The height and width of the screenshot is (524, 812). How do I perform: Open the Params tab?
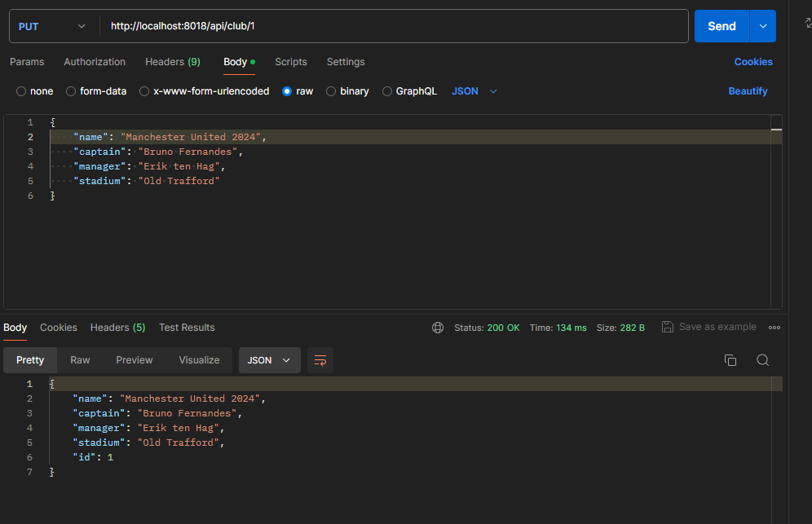[27, 62]
